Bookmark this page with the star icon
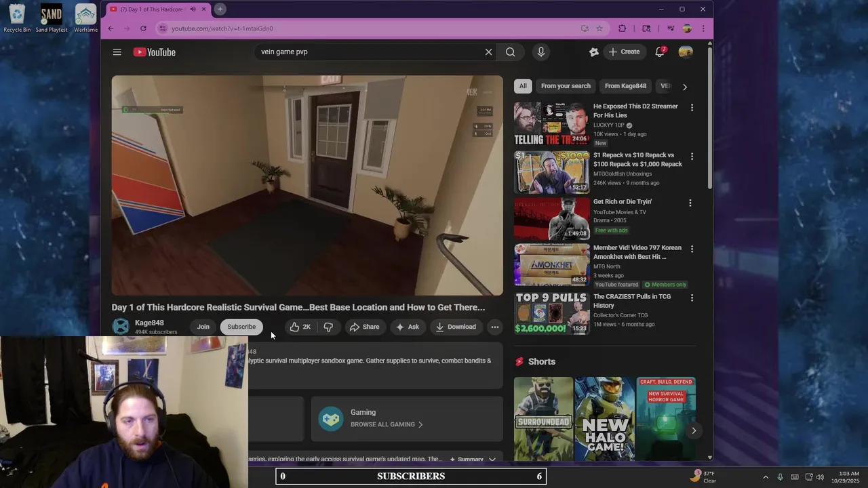868x488 pixels. coord(599,28)
